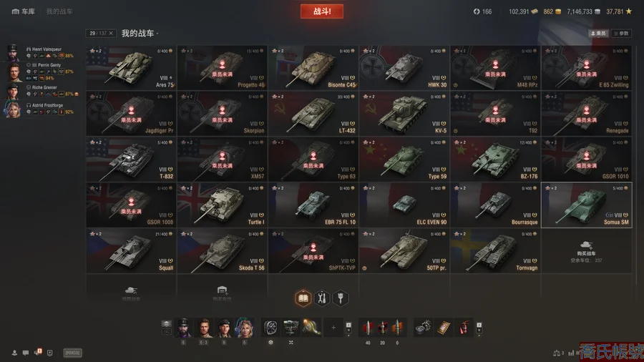Start battle with the red 战斗! button

[x=322, y=11]
